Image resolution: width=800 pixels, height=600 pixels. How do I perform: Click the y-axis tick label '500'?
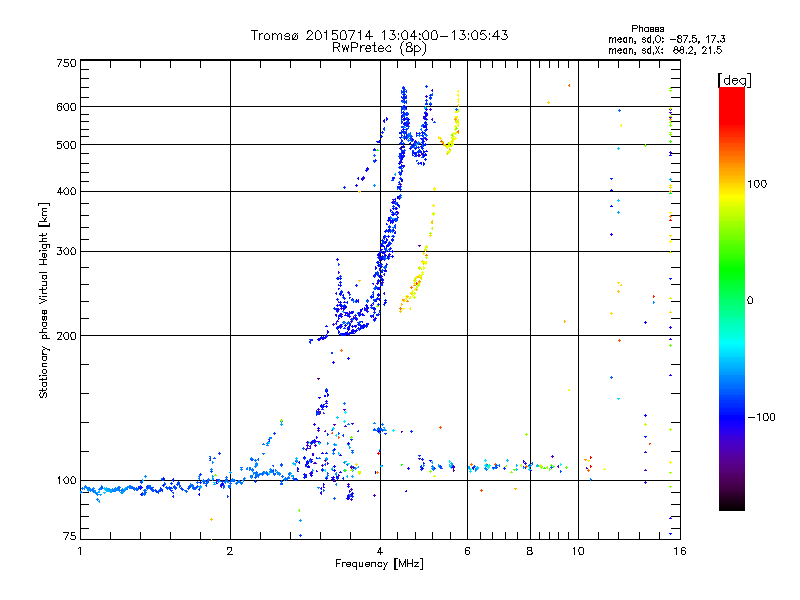[66, 145]
